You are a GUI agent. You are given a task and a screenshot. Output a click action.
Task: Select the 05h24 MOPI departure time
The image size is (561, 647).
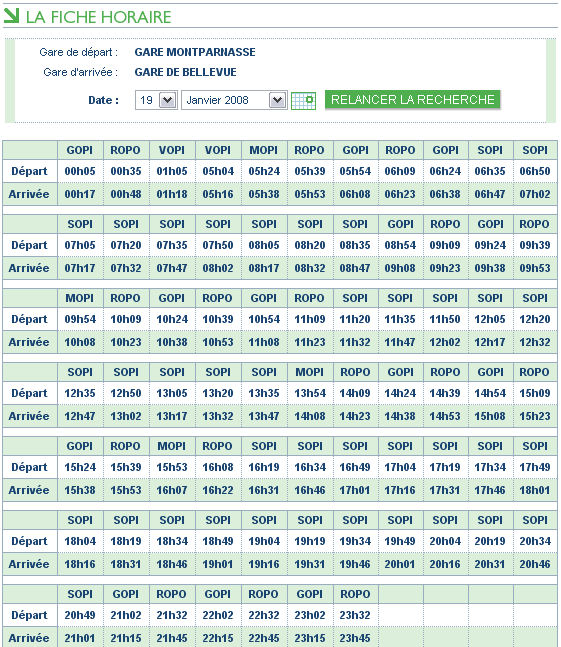tap(264, 171)
